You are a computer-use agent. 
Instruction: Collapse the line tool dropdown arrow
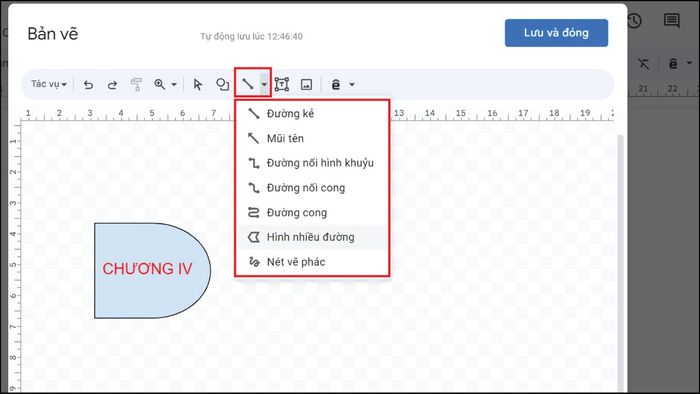point(264,84)
